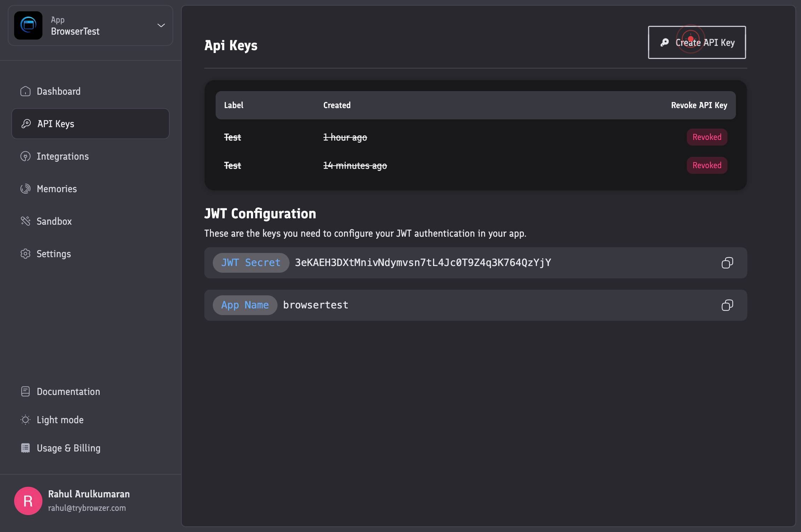Click Revoked badge for 14 minutes ago key
801x532 pixels.
point(707,165)
